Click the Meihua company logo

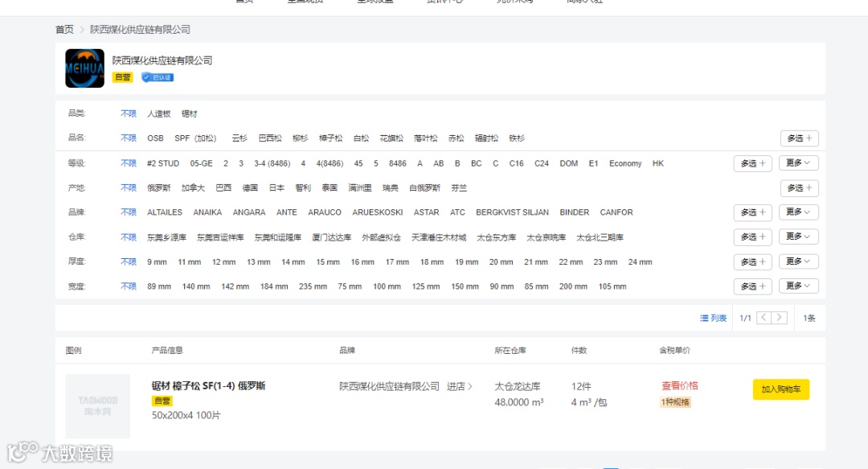pos(84,68)
